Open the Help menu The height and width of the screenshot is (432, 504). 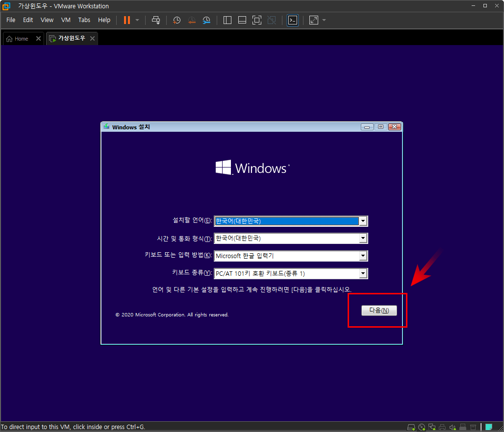coord(104,20)
